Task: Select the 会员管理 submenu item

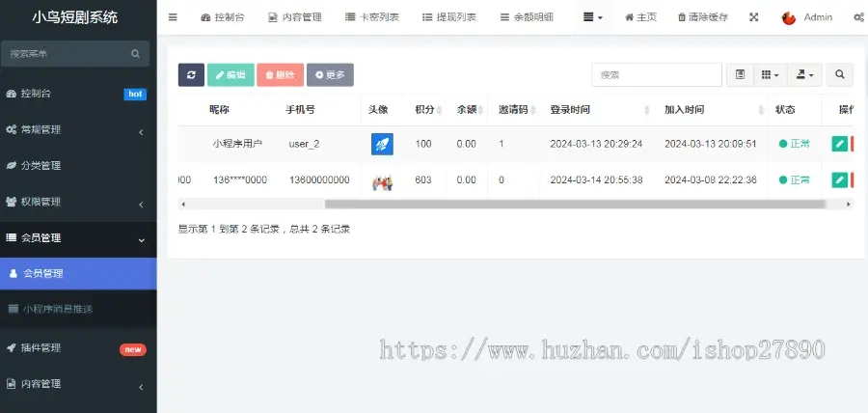Action: tap(78, 273)
